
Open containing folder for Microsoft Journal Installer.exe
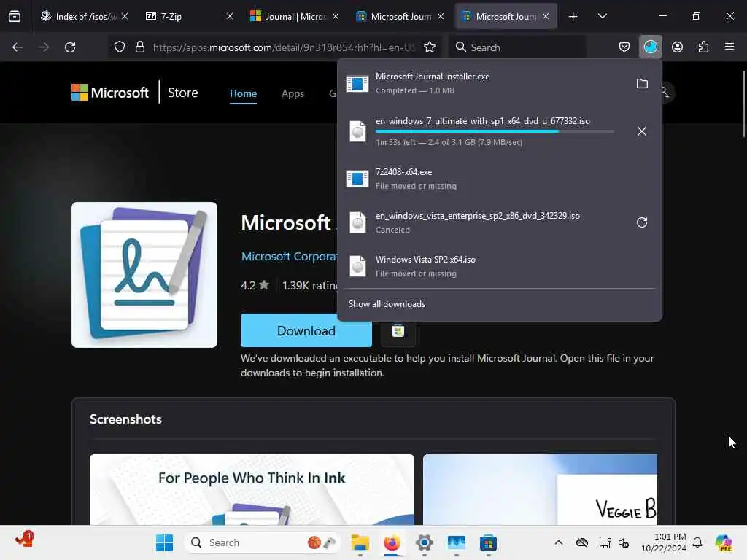coord(642,84)
